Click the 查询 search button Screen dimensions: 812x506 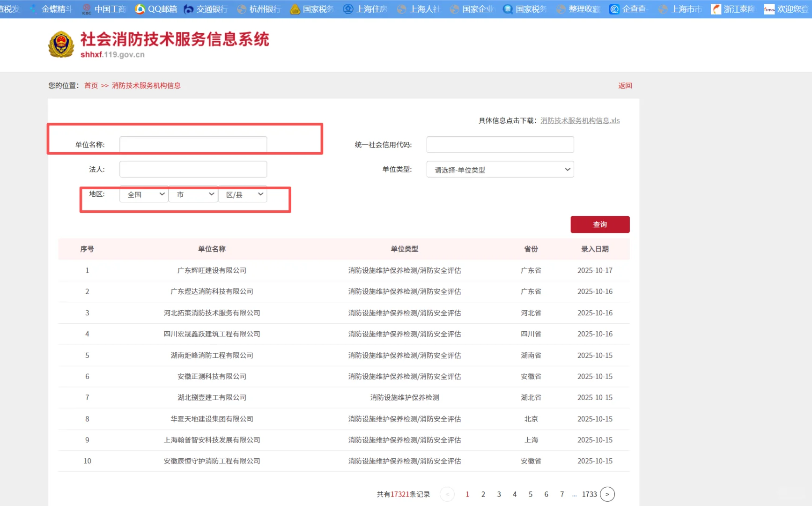[x=599, y=224]
